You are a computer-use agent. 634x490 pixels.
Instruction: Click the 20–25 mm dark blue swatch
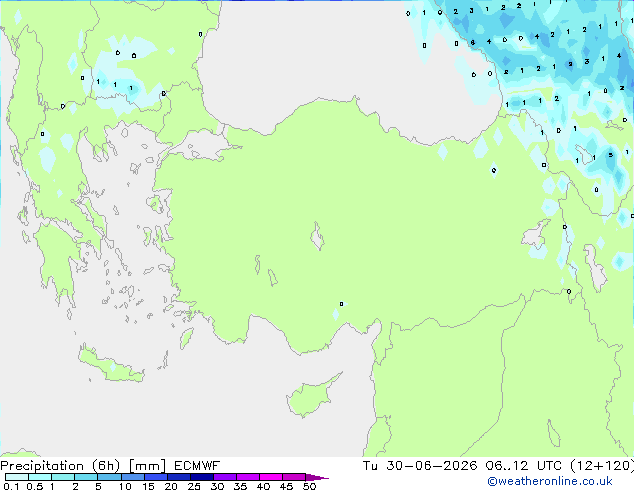tap(178, 477)
